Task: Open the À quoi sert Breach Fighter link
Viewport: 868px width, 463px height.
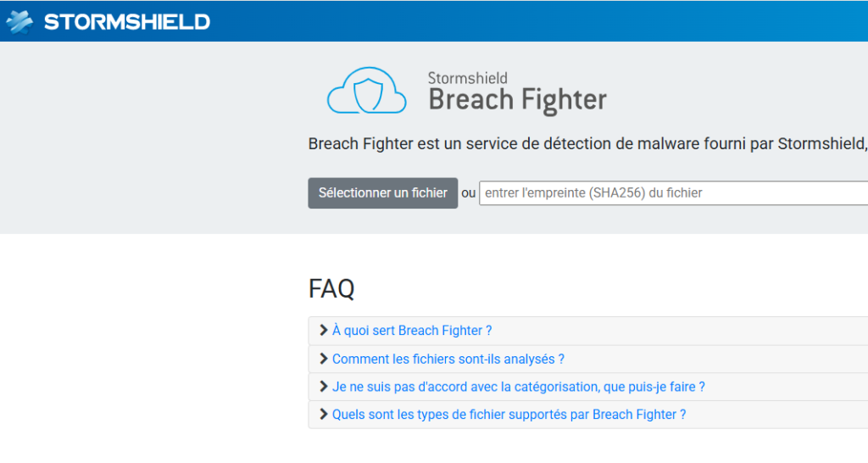Action: (412, 331)
